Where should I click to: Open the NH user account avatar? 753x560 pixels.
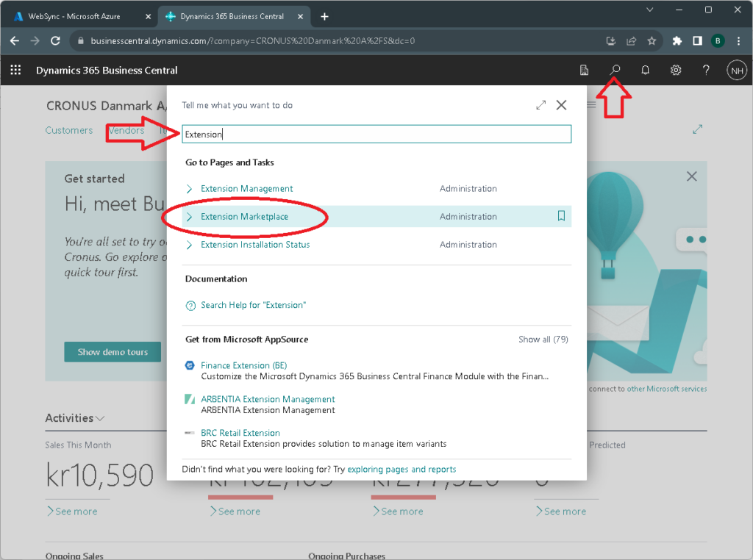click(x=736, y=71)
